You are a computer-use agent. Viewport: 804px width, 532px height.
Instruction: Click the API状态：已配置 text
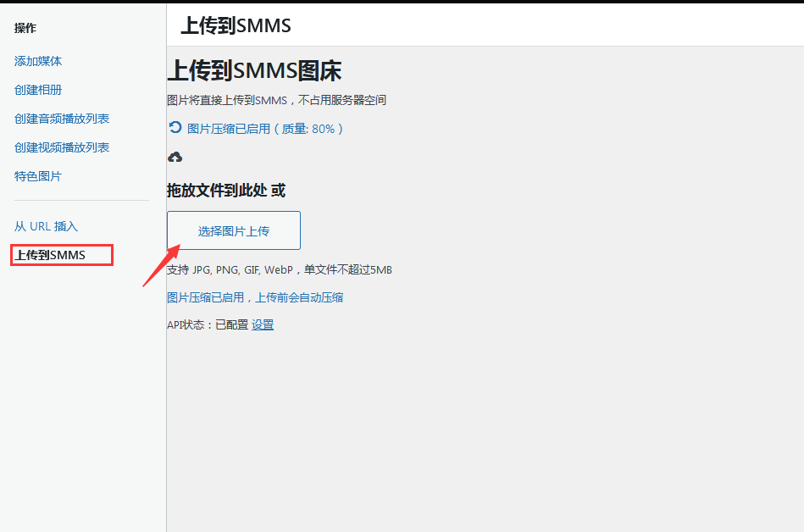pos(208,324)
